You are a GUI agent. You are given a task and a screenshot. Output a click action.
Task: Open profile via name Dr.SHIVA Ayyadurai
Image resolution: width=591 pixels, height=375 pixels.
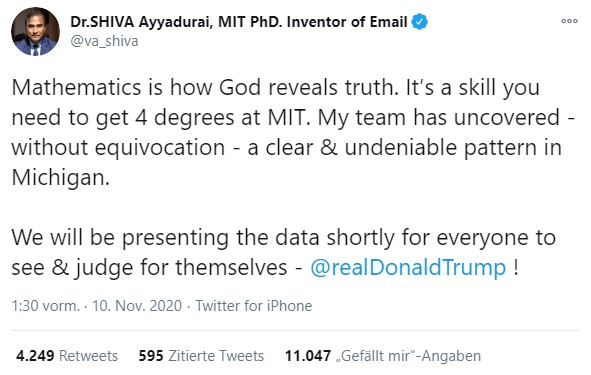[x=139, y=22]
